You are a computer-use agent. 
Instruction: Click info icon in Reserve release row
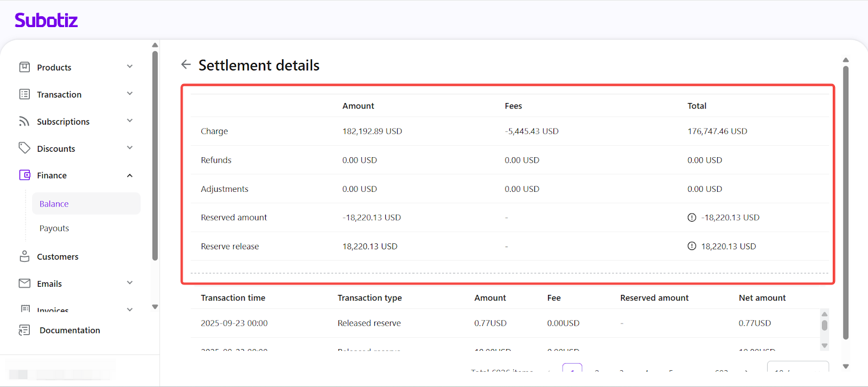pyautogui.click(x=692, y=246)
